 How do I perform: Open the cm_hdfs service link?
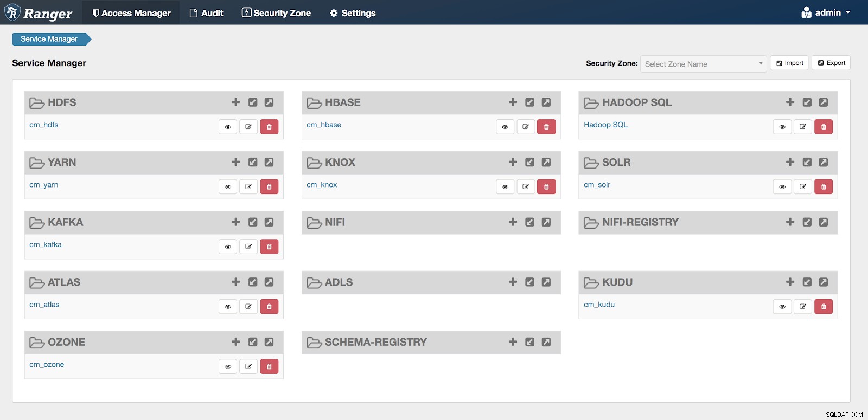[43, 125]
